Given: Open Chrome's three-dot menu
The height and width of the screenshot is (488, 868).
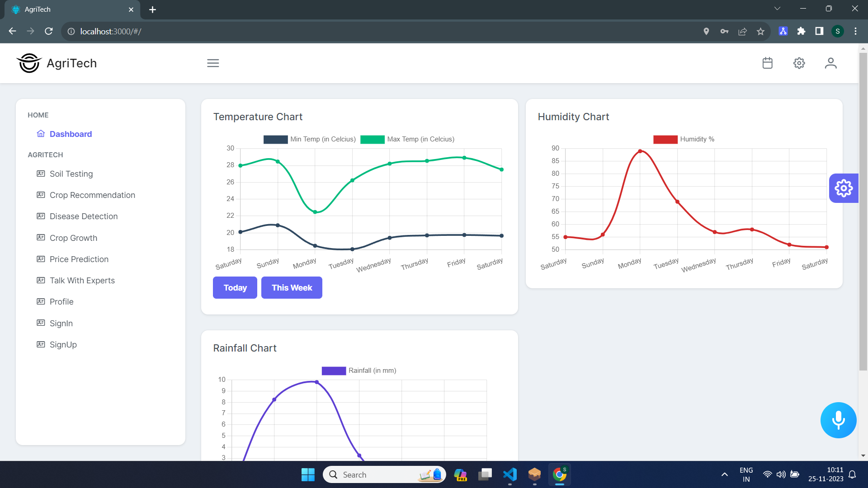Looking at the screenshot, I should (855, 31).
